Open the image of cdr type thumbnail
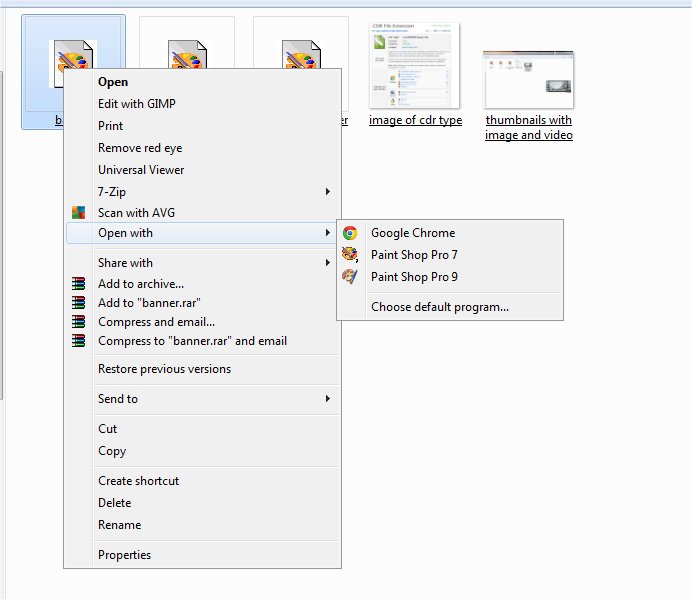This screenshot has width=692, height=600. pyautogui.click(x=415, y=66)
